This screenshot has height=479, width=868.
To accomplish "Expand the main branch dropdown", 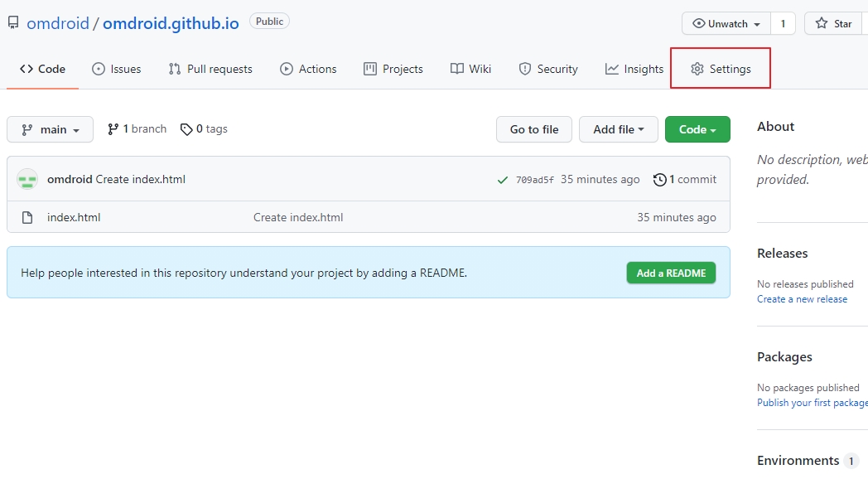I will (x=51, y=129).
